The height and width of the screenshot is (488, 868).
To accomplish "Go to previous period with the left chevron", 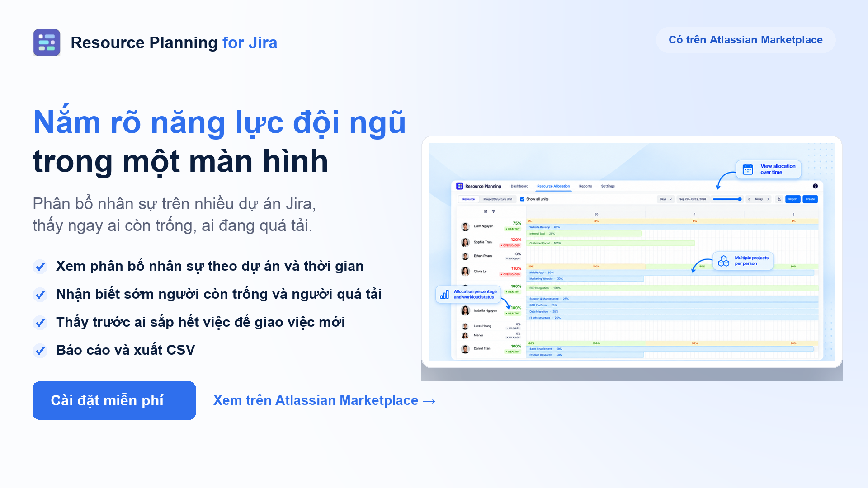I will 749,199.
